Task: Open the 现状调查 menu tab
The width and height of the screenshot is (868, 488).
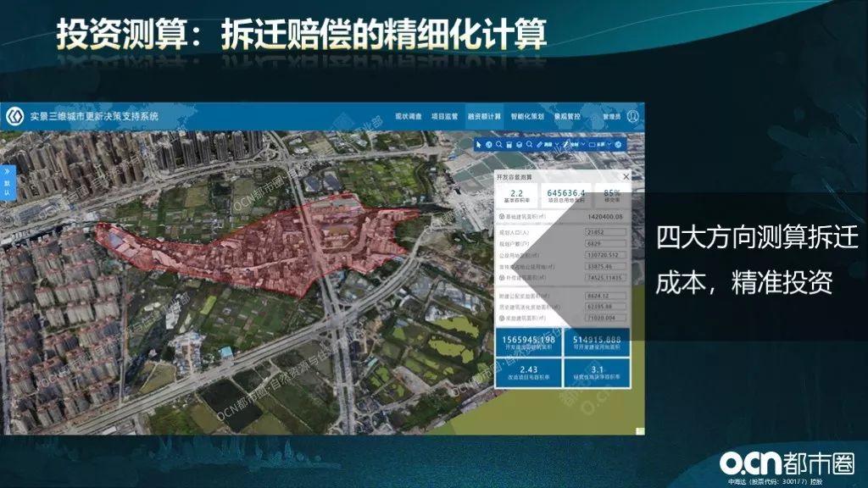Action: pyautogui.click(x=409, y=116)
